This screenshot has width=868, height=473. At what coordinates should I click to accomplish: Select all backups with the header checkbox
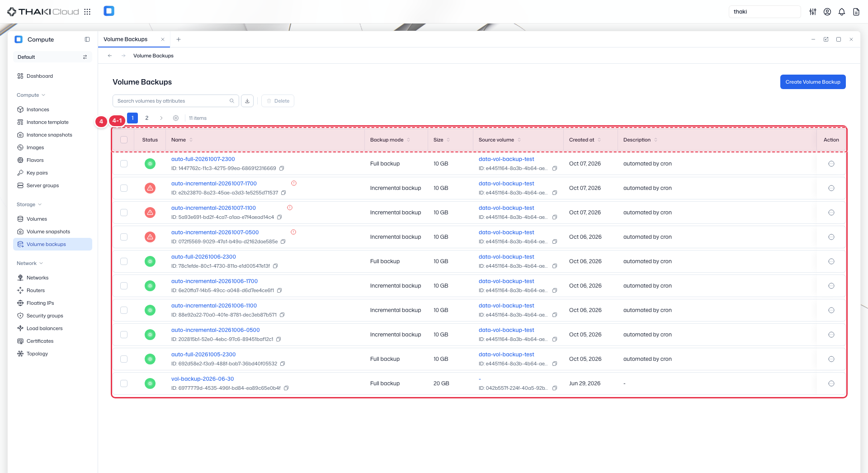click(124, 140)
